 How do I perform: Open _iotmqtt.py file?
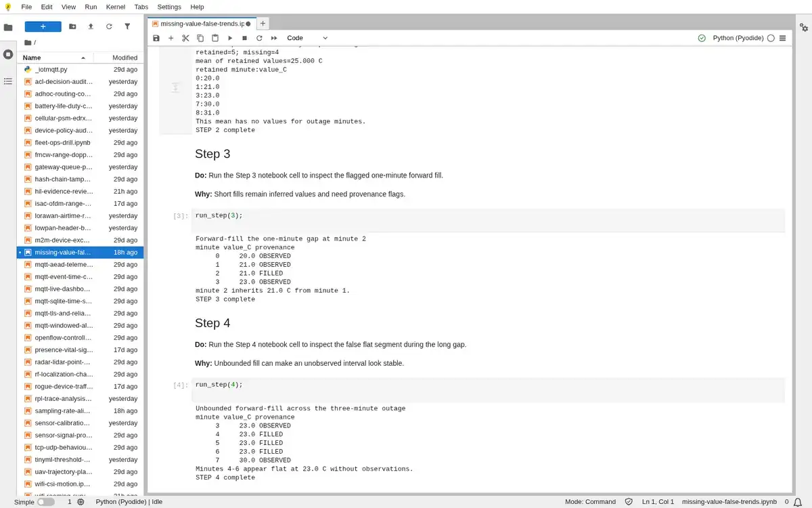(81, 70)
